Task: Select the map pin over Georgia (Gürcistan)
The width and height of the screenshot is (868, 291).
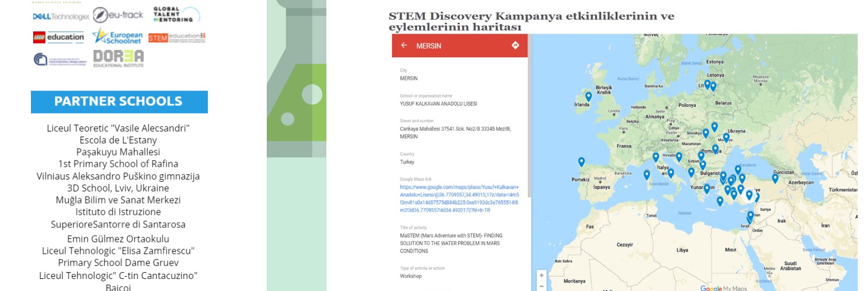Action: pyautogui.click(x=775, y=178)
